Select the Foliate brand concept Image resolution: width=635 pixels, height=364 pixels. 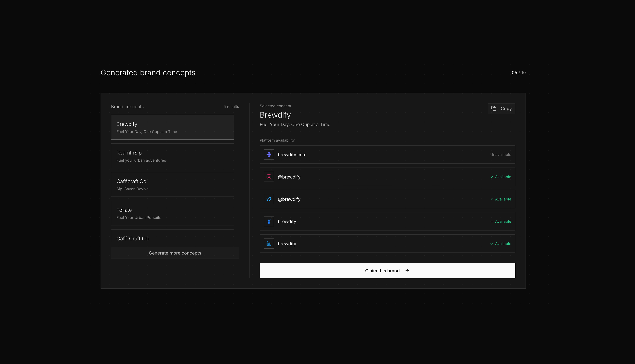point(172,213)
